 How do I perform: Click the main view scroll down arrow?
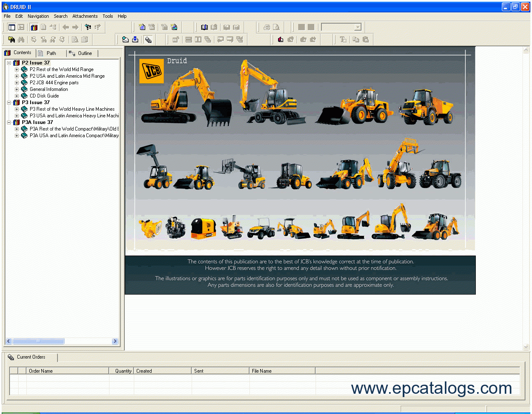[x=526, y=347]
